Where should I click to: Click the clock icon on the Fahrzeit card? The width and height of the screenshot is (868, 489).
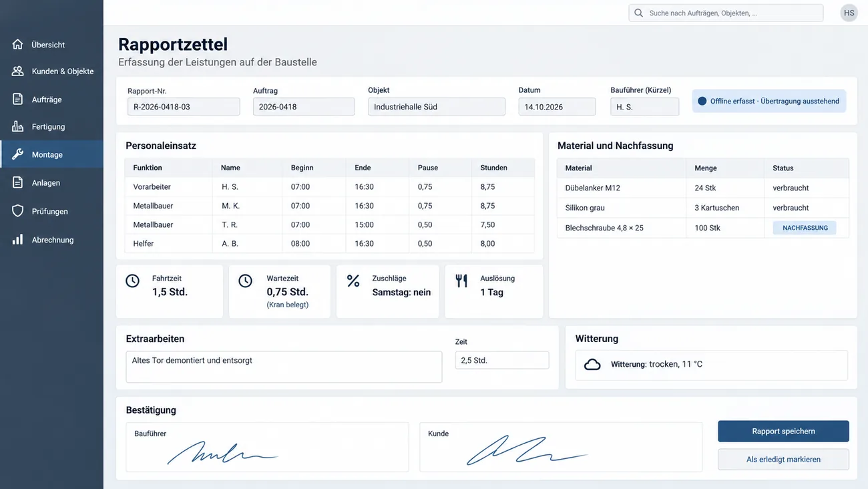click(133, 281)
